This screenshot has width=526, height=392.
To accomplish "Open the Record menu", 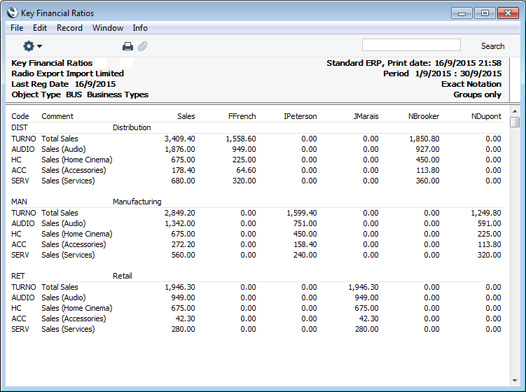I will tap(69, 28).
